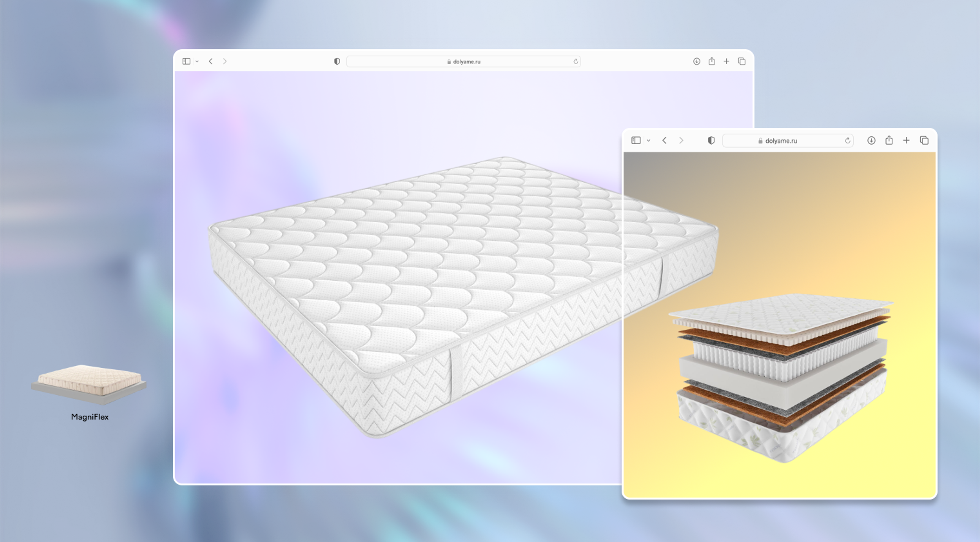This screenshot has height=542, width=980.
Task: Go back in the small browser window
Action: click(664, 140)
